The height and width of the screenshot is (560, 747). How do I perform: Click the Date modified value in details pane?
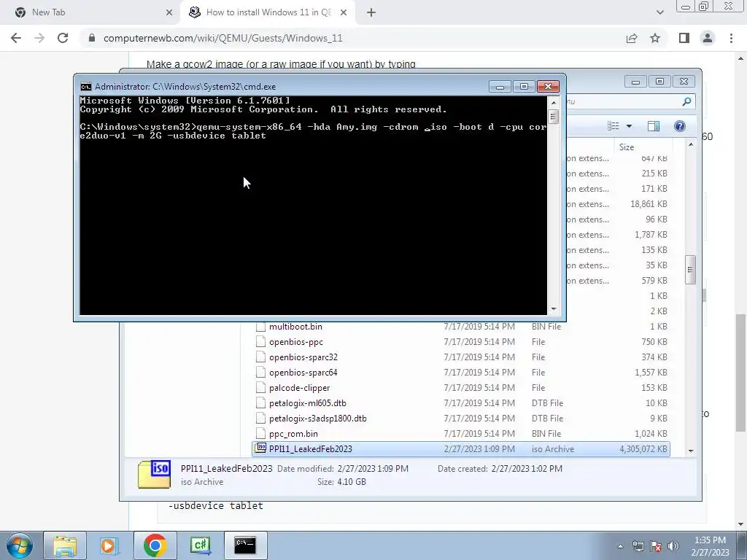click(x=373, y=469)
